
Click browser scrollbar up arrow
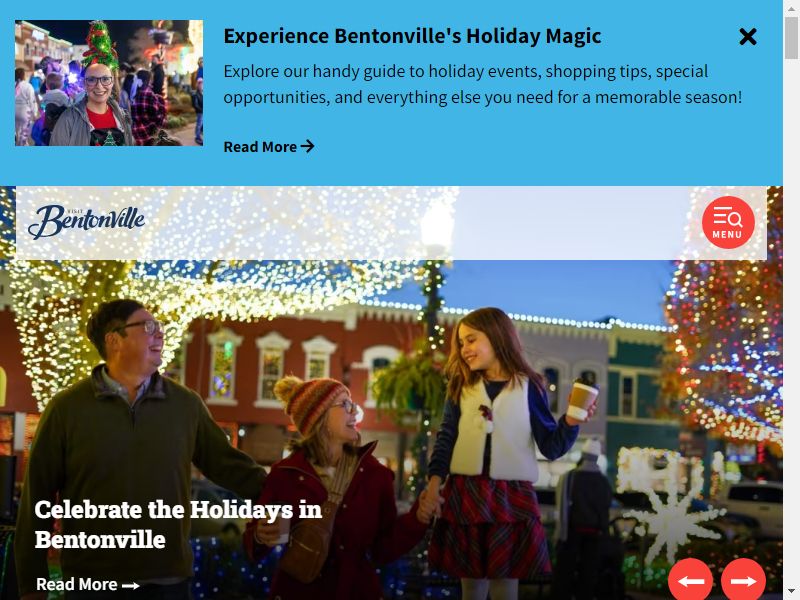[791, 8]
